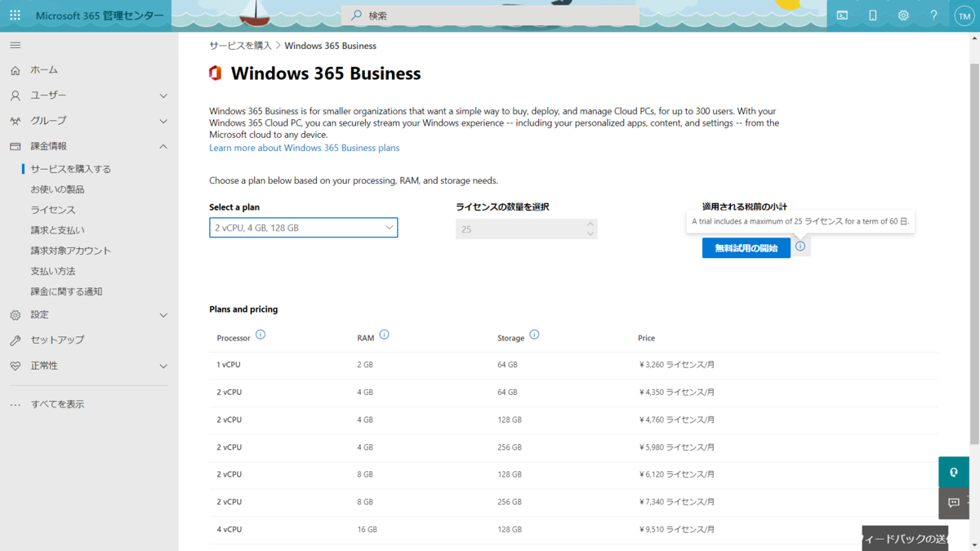980x551 pixels.
Task: Expand the 正常性 chevron
Action: [163, 366]
